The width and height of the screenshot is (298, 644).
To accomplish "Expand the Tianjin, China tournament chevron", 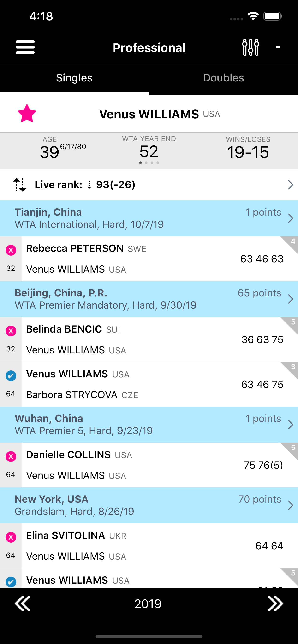I will (290, 218).
